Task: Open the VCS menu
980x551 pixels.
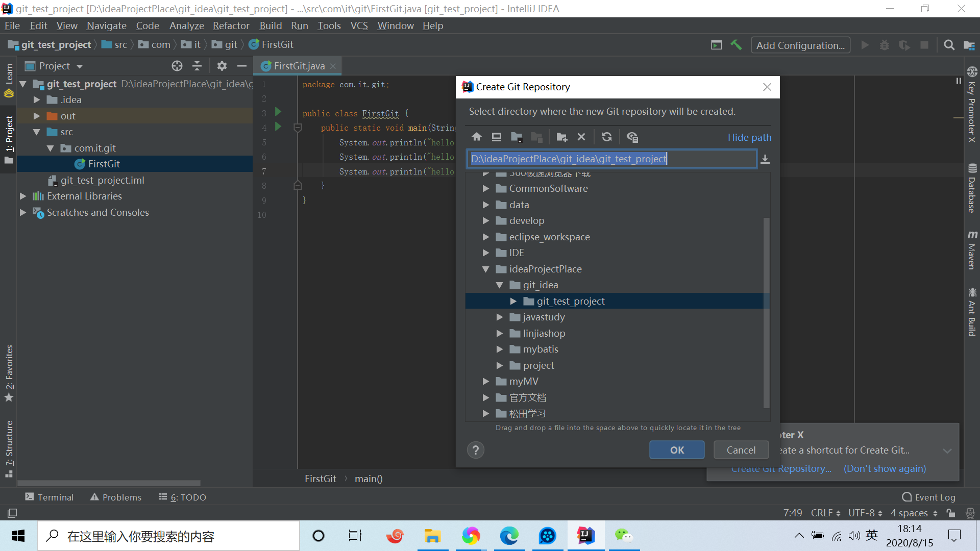Action: coord(359,26)
